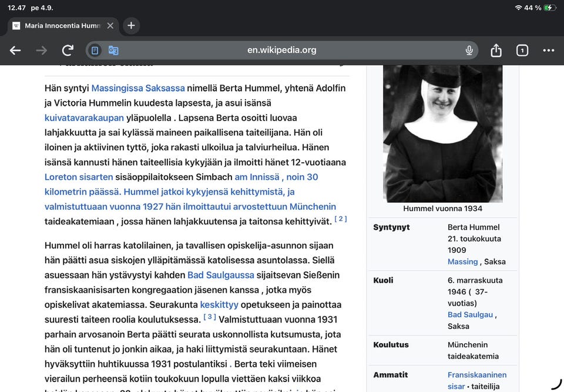Click the 'Syntynyt' infobox label
Viewport: 564px width, 392px height.
pos(391,227)
